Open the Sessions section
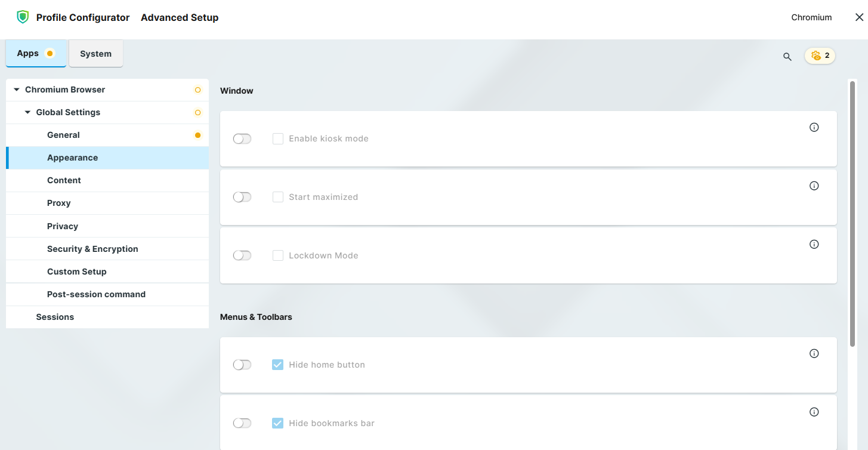 coord(55,317)
